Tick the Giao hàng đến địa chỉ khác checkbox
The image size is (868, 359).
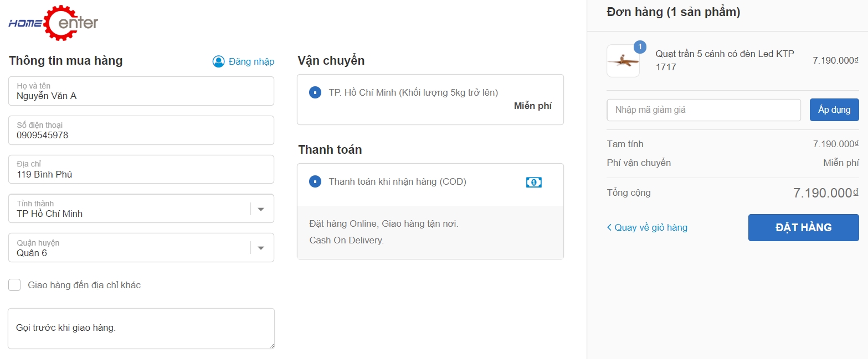point(14,285)
